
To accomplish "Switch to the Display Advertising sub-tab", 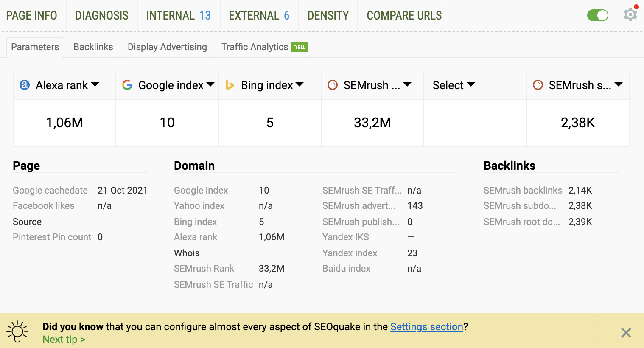I will point(167,47).
